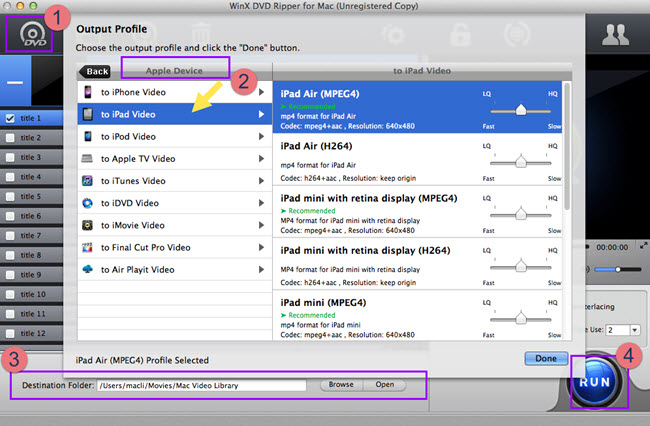Select title 11 row
The height and width of the screenshot is (426, 650).
(x=32, y=314)
